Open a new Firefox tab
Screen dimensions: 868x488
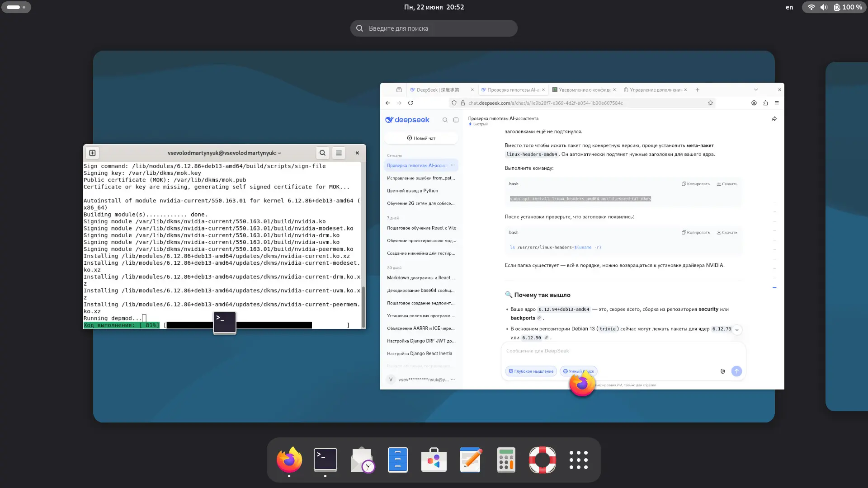pyautogui.click(x=698, y=90)
